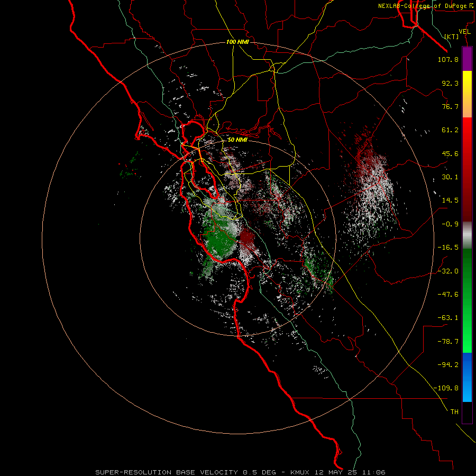Click the VEL legend title

[464, 32]
